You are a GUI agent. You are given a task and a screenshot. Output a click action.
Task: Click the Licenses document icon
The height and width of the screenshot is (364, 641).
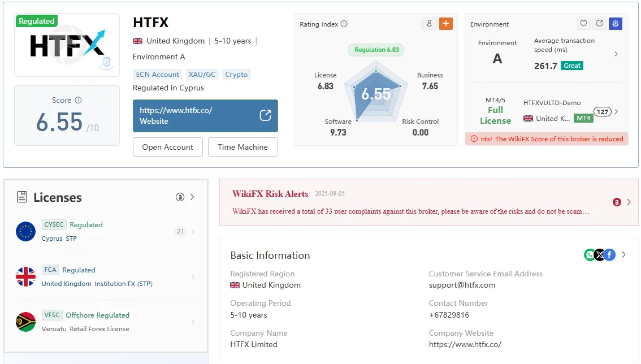pos(22,197)
